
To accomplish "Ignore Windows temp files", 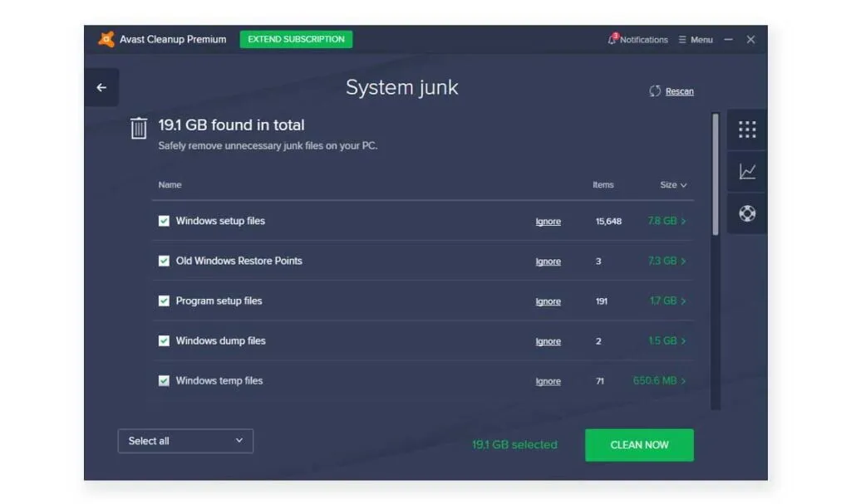I will click(x=548, y=381).
